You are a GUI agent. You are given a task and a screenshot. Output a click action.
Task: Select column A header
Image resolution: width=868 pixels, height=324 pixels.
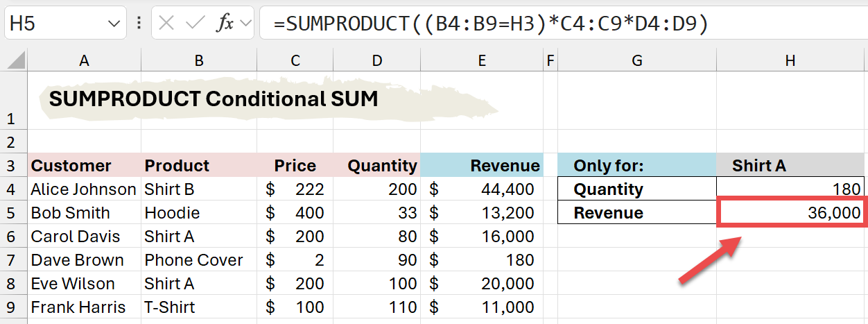(84, 61)
